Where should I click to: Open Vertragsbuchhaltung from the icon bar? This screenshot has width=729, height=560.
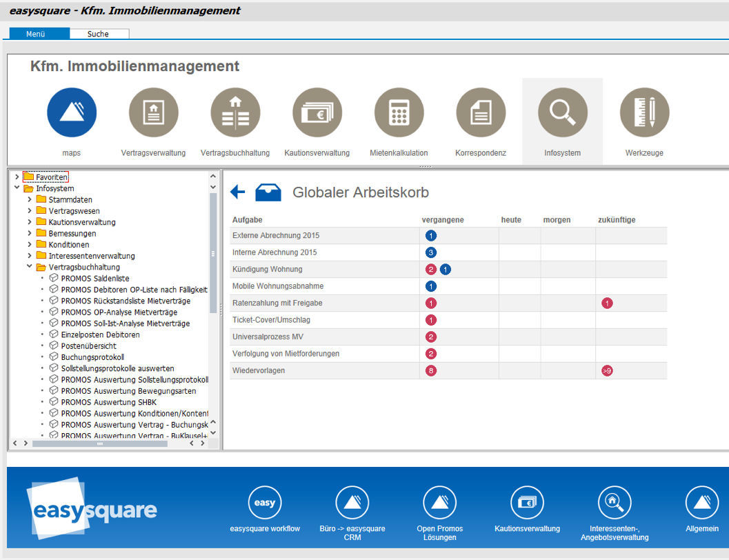pyautogui.click(x=235, y=112)
